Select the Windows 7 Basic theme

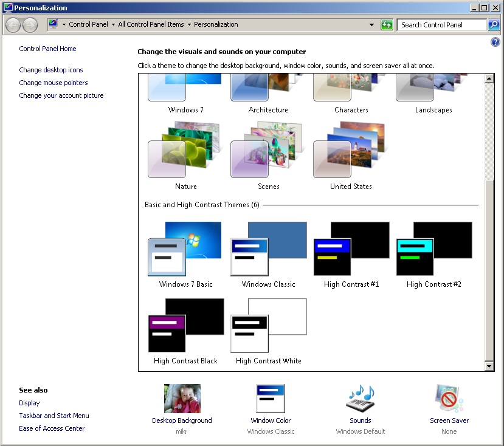[x=185, y=255]
